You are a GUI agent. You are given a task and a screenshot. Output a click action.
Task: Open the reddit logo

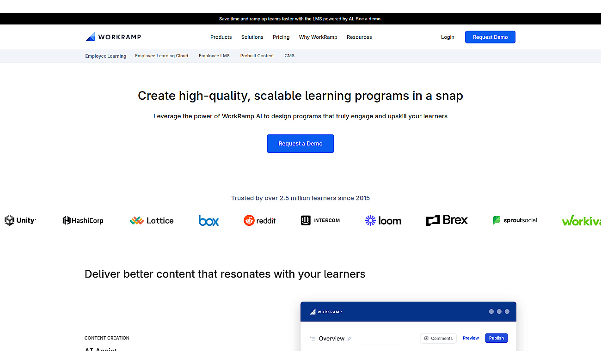(x=259, y=220)
